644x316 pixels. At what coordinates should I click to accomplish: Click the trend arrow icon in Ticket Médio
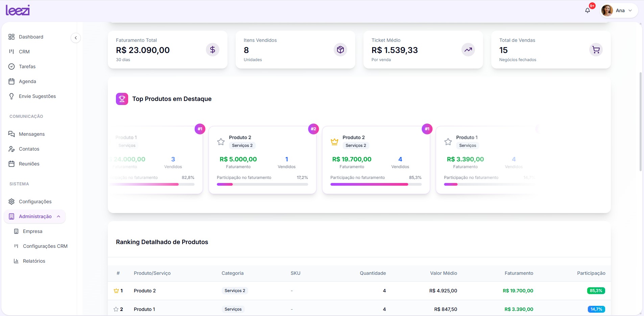pos(468,50)
